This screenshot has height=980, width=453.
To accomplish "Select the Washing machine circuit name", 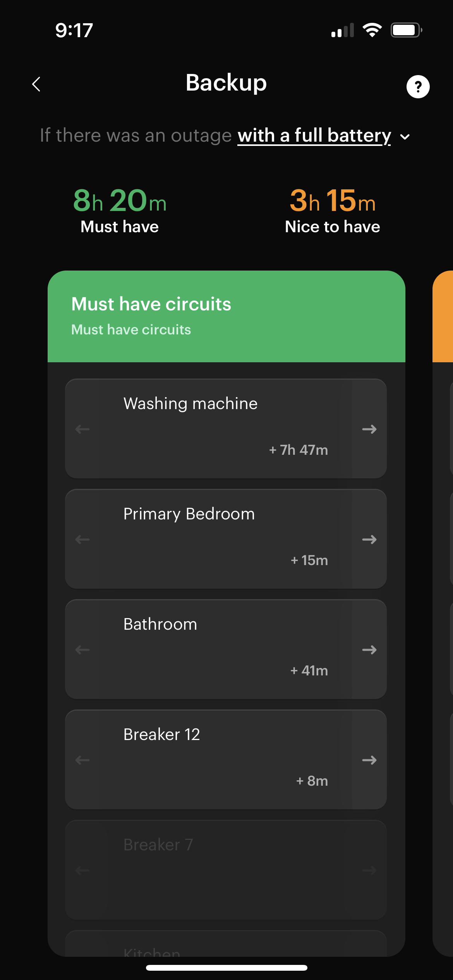I will pos(190,403).
